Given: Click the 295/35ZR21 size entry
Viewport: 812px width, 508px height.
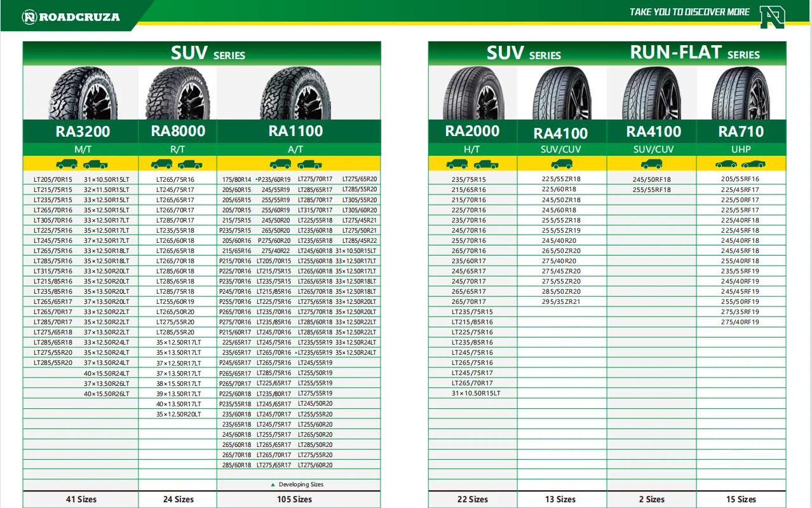Looking at the screenshot, I should [561, 301].
